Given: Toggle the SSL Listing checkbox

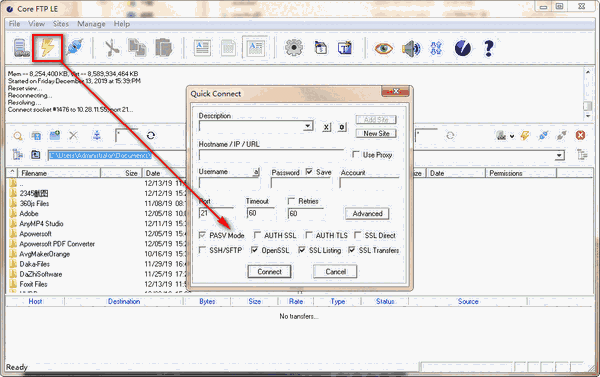Looking at the screenshot, I should 302,250.
